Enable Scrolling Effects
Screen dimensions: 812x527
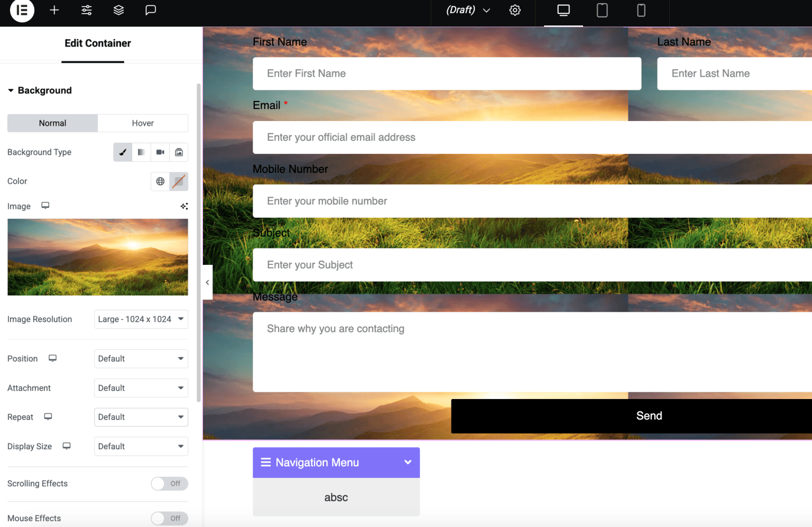169,483
